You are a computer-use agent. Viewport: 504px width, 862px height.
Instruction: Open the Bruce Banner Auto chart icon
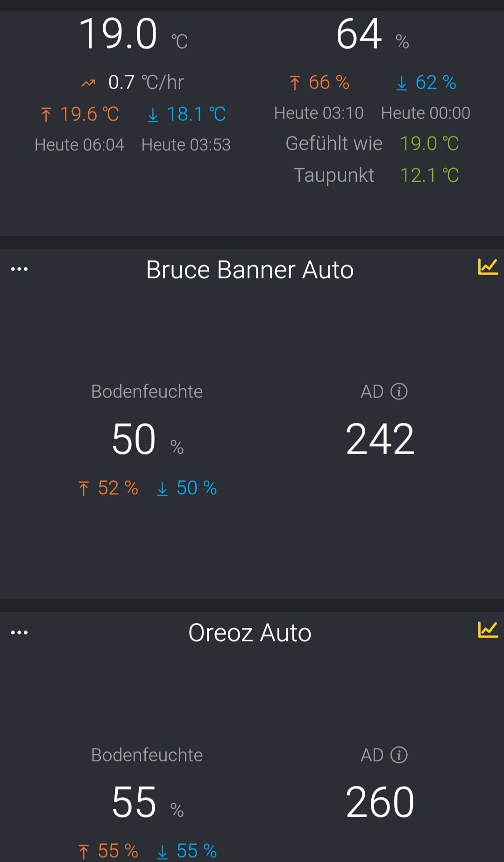click(x=487, y=267)
